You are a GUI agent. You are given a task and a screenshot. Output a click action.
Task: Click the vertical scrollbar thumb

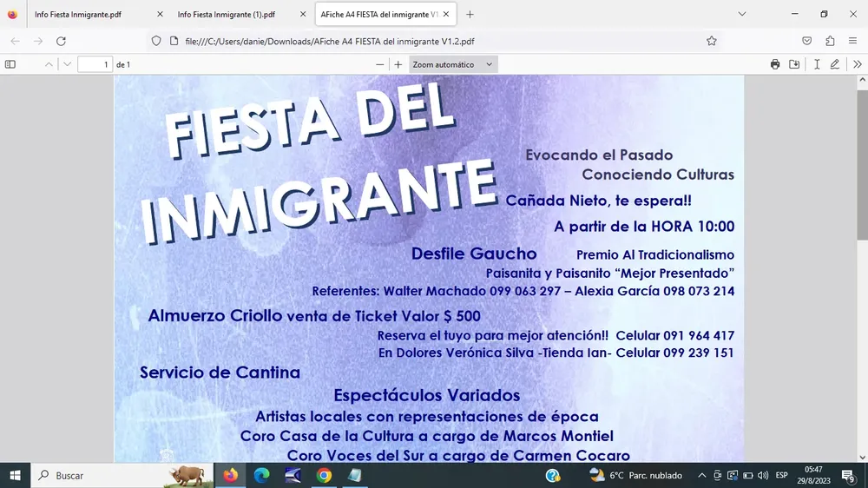click(863, 165)
